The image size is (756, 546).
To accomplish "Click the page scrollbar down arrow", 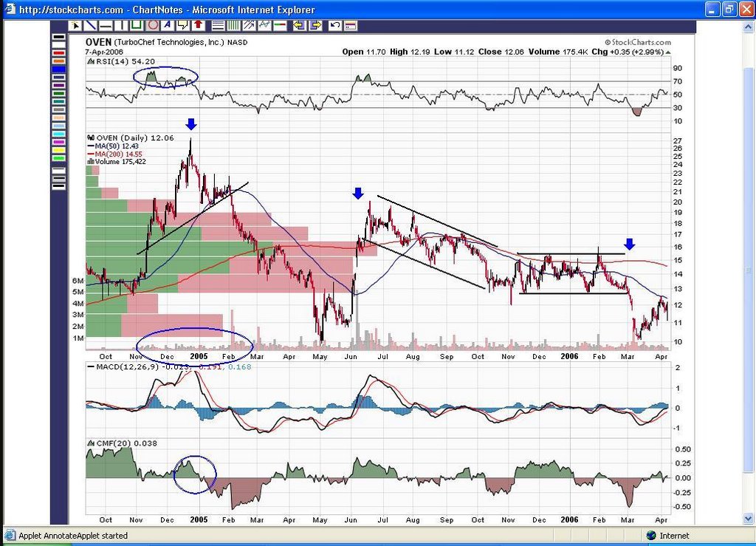I will 749,519.
